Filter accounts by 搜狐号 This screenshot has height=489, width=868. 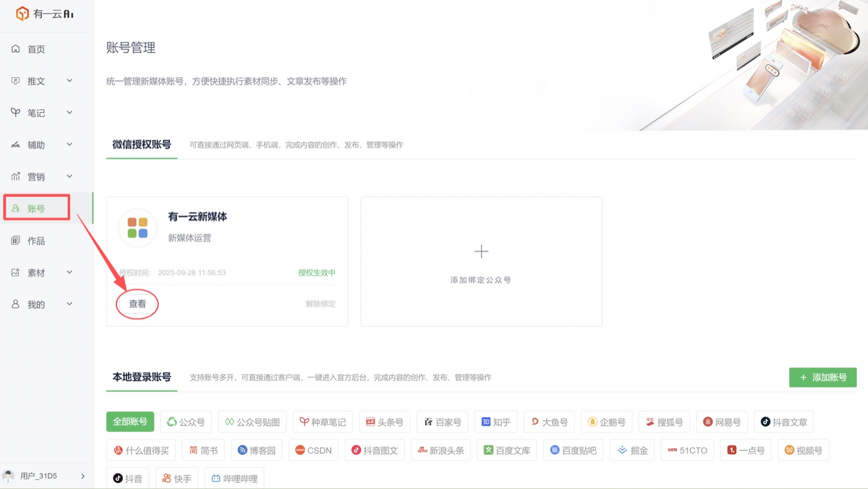click(x=665, y=422)
